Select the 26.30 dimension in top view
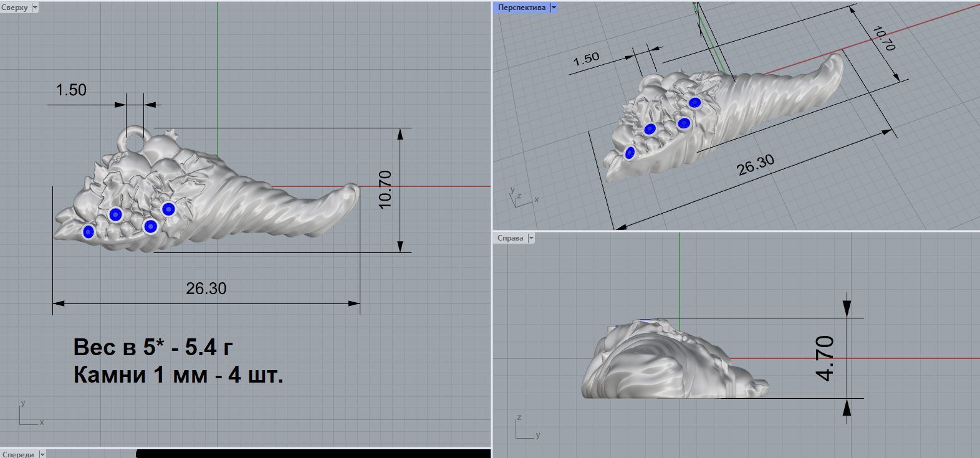 [206, 289]
